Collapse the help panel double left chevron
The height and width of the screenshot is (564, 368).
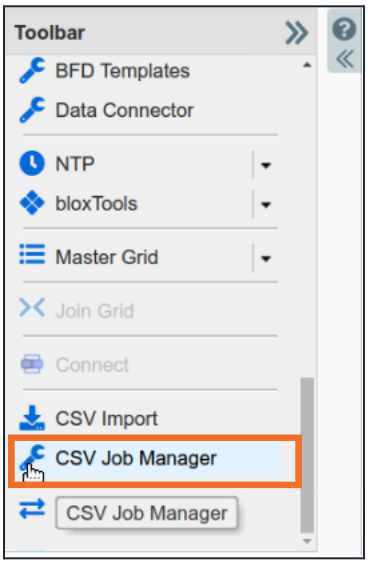tap(345, 59)
